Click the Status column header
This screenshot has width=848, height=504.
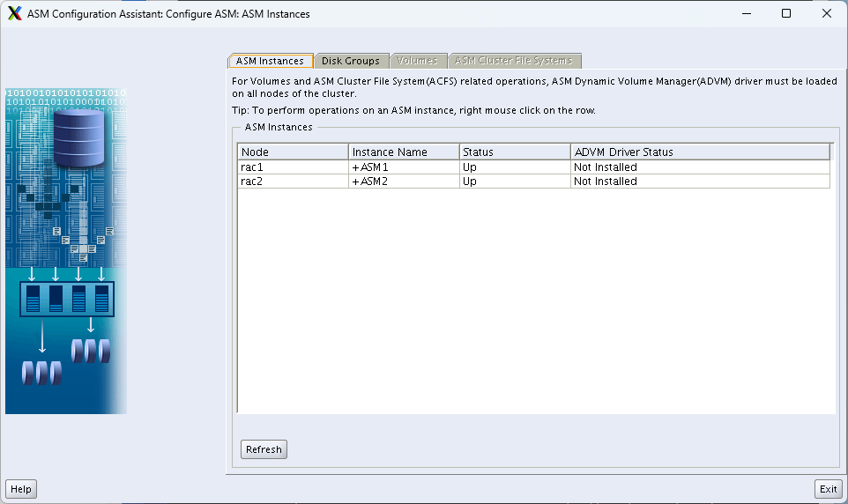click(515, 152)
